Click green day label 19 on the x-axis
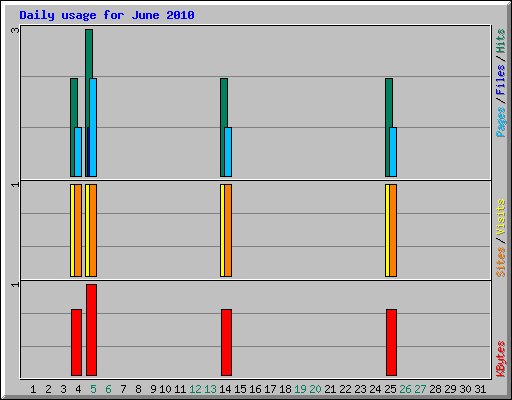This screenshot has width=512, height=400. 300,389
